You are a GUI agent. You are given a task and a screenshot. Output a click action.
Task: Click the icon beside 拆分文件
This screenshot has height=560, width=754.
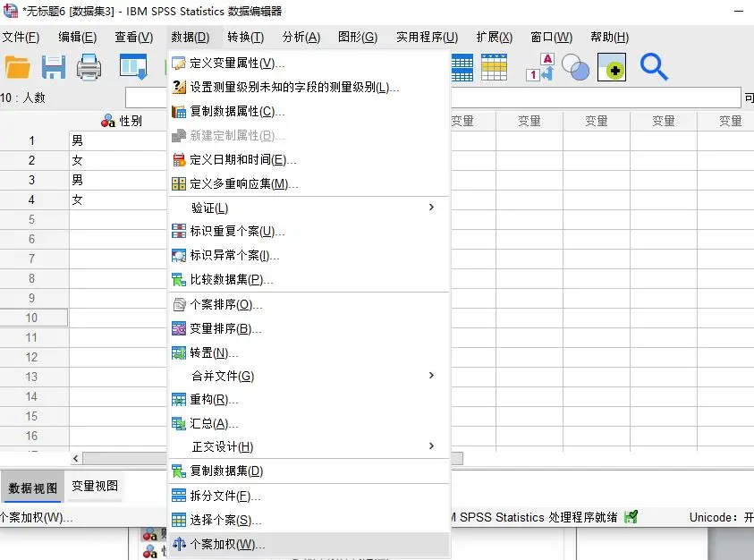pos(179,496)
